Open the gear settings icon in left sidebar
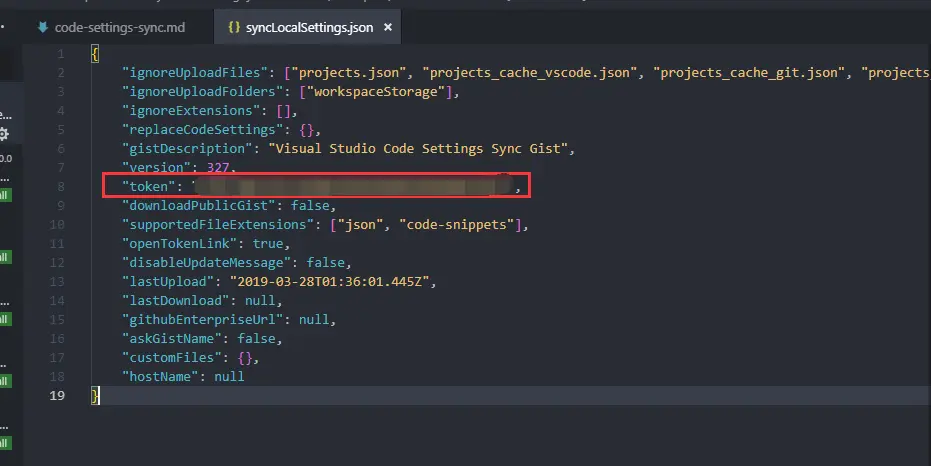The width and height of the screenshot is (931, 466). (4, 134)
